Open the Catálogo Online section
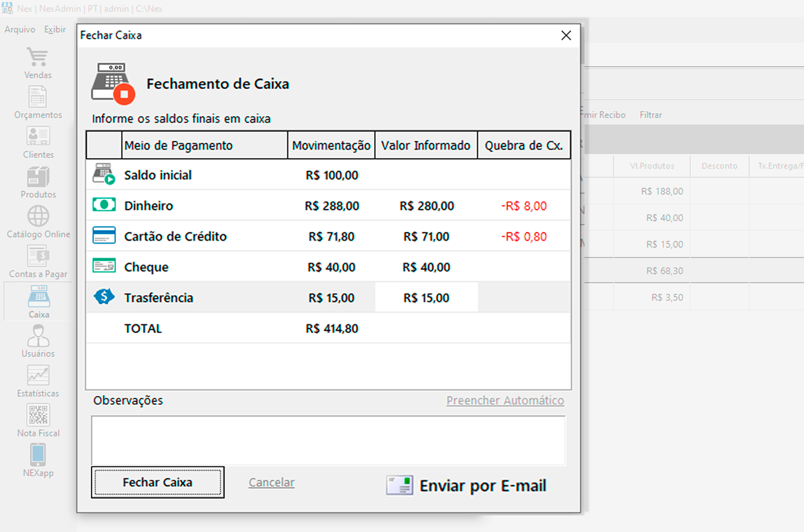This screenshot has height=532, width=804. tap(38, 221)
